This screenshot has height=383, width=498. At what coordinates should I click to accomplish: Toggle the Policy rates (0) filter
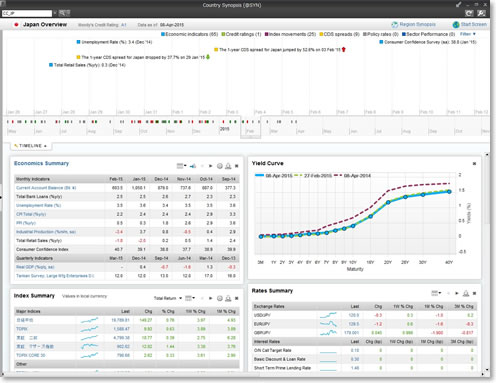coord(381,34)
